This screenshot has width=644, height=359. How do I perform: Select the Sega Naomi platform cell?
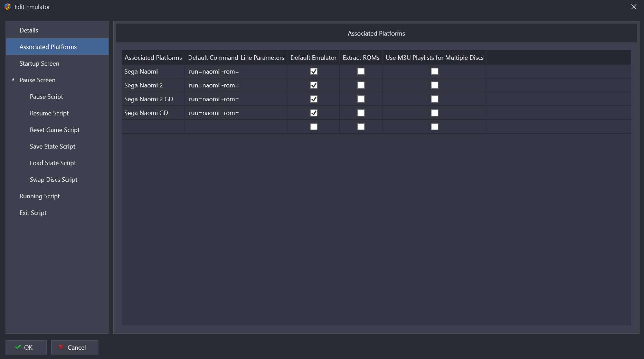pyautogui.click(x=153, y=71)
